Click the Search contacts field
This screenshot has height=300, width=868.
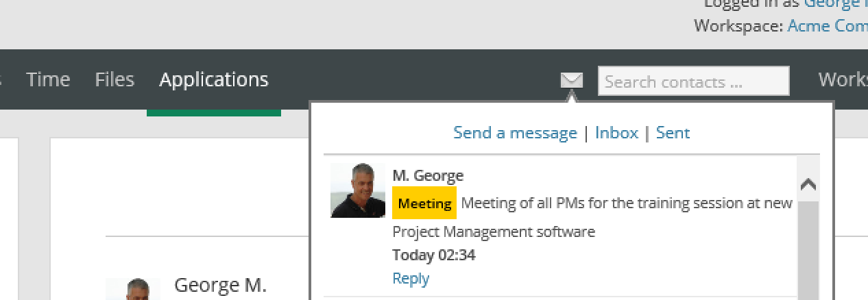pos(693,82)
